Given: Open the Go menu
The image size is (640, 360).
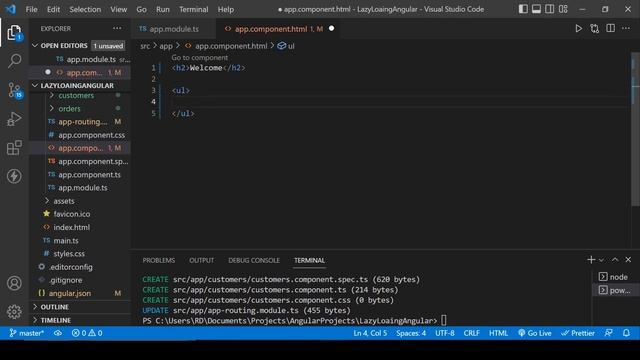Looking at the screenshot, I should click(141, 9).
